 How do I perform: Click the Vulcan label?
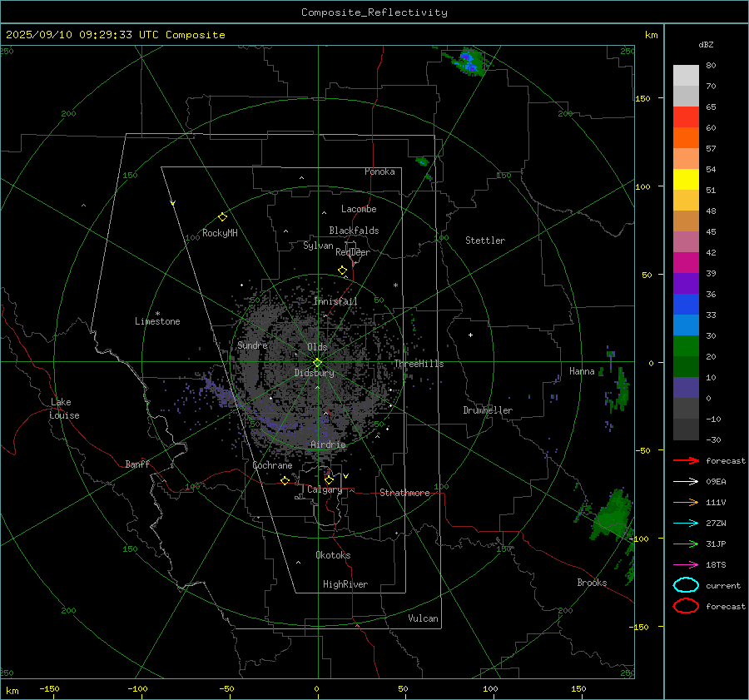coord(423,618)
